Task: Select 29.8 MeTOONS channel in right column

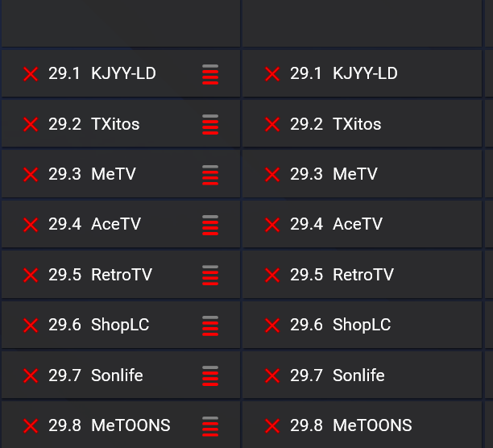Action: pyautogui.click(x=350, y=425)
